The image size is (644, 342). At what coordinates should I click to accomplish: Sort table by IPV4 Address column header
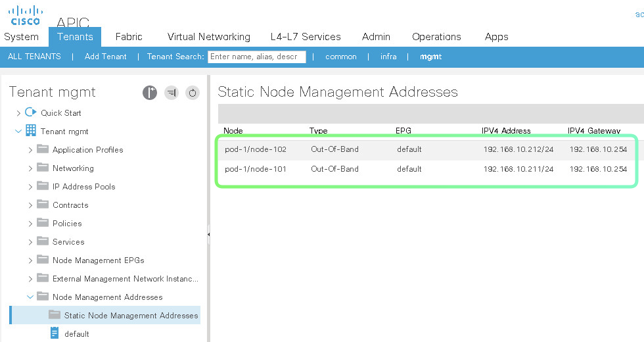tap(506, 131)
